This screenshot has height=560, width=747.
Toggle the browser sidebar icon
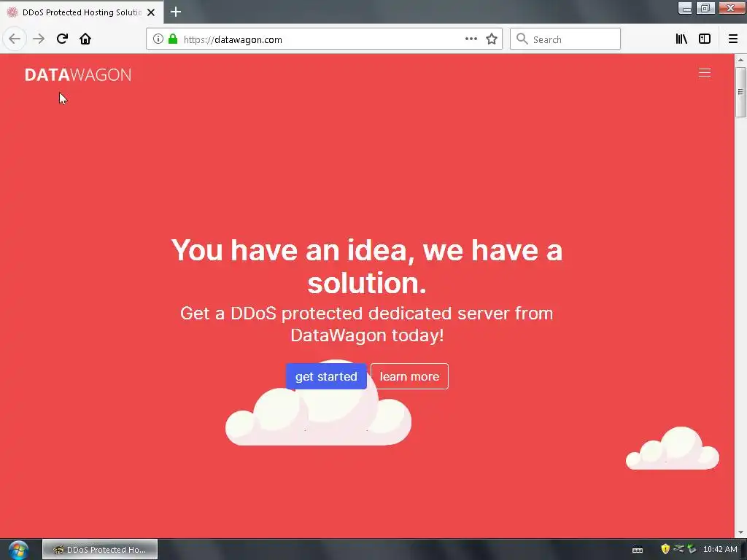705,39
